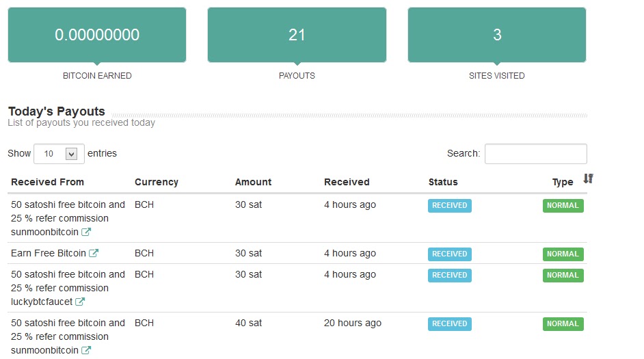Sort table by Amount column header
The width and height of the screenshot is (644, 359).
(253, 182)
